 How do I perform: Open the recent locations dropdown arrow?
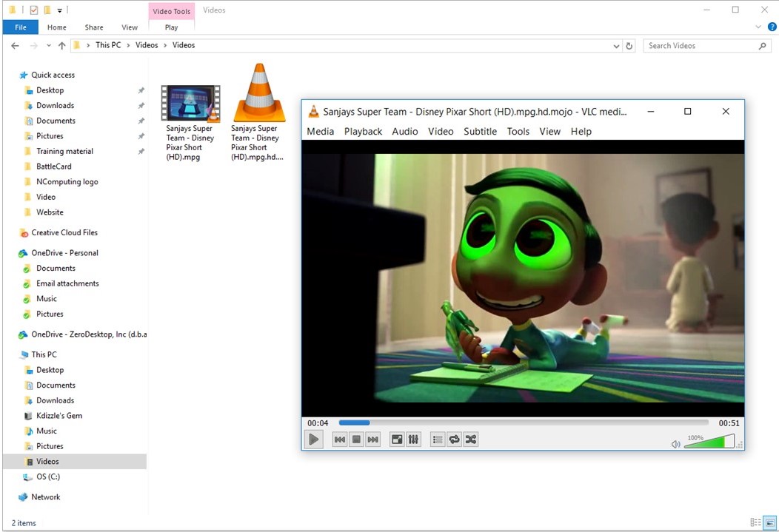(49, 46)
